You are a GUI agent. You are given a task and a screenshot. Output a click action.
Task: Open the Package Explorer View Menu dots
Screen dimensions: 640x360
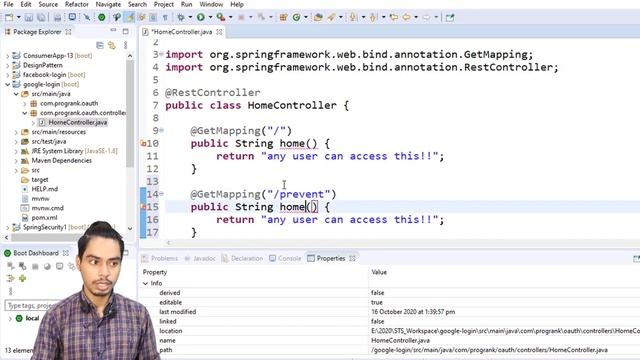pos(126,45)
